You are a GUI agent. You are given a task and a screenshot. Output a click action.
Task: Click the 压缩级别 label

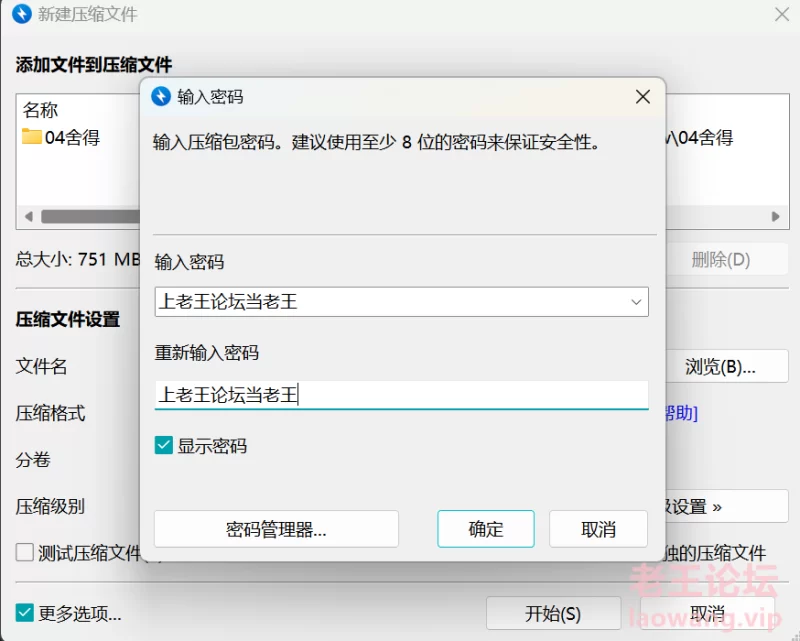(50, 506)
